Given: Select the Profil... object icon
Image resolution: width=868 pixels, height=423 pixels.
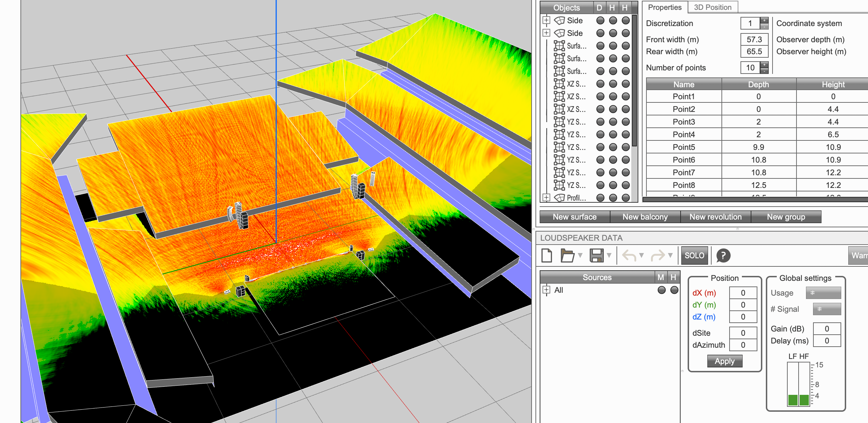Looking at the screenshot, I should pyautogui.click(x=559, y=198).
